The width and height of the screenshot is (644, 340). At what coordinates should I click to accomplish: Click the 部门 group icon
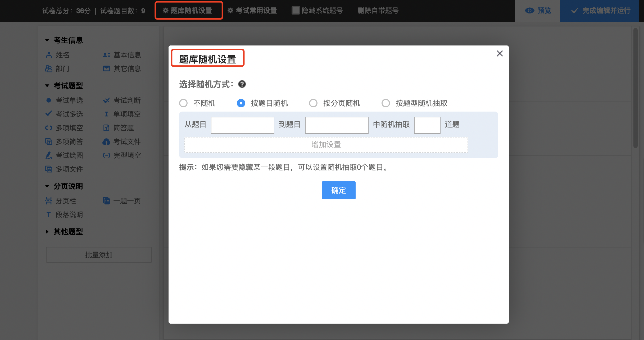pyautogui.click(x=49, y=69)
